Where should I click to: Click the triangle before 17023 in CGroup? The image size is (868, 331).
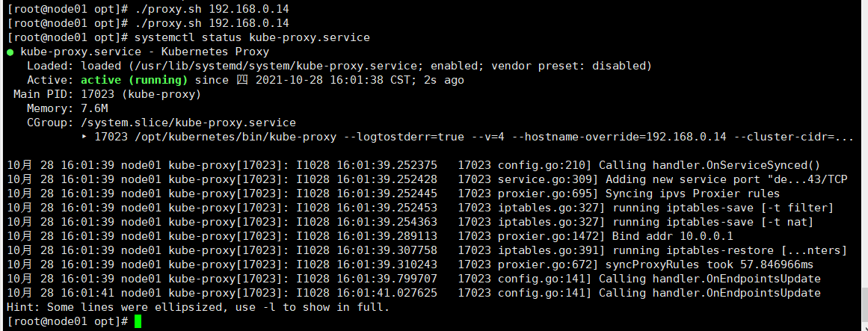pyautogui.click(x=84, y=137)
